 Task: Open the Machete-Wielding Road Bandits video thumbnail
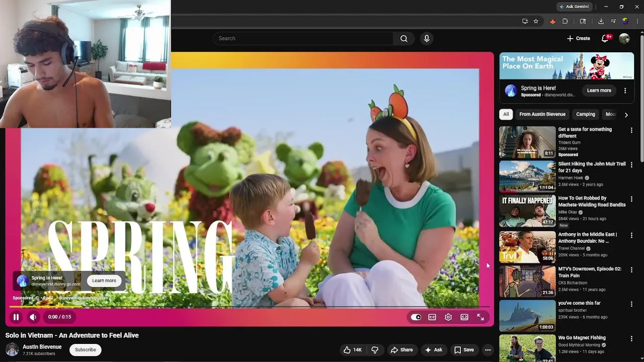click(x=527, y=211)
